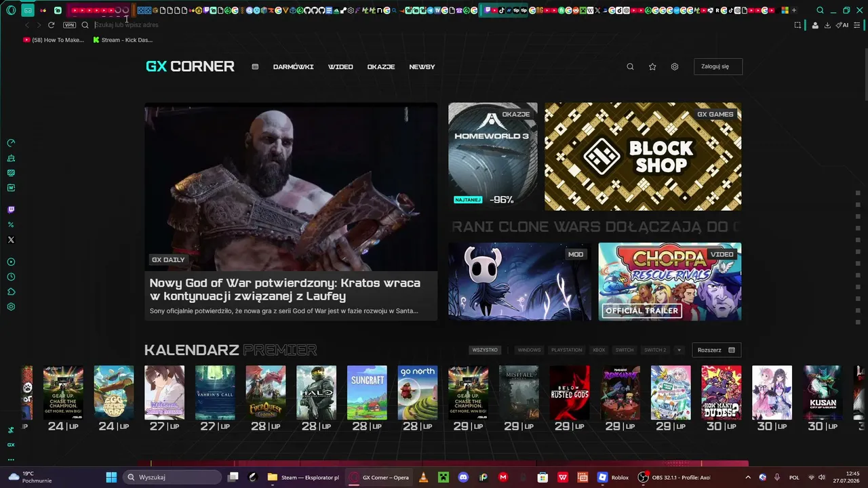Click the Wyszukaj taskbar search box
Screen dimensions: 868x488
[172, 477]
